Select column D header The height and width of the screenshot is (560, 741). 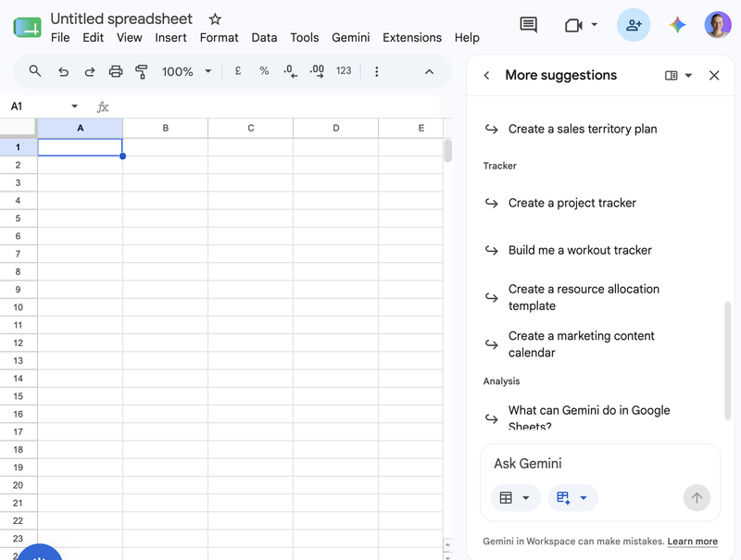[335, 128]
